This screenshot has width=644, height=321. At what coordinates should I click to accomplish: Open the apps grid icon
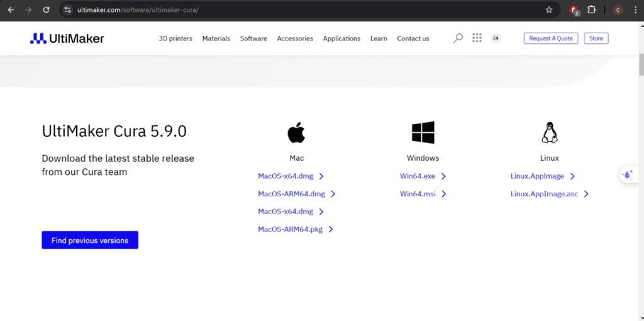coord(477,38)
